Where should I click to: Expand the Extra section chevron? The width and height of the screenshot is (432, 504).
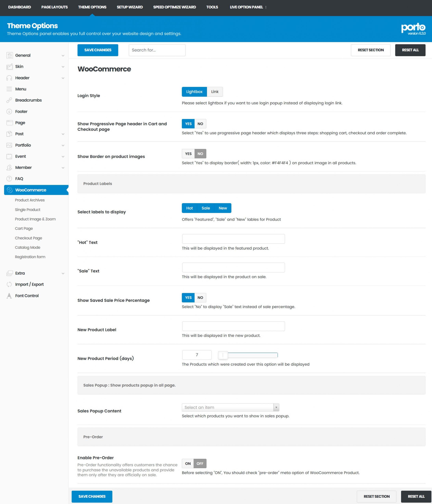point(63,273)
